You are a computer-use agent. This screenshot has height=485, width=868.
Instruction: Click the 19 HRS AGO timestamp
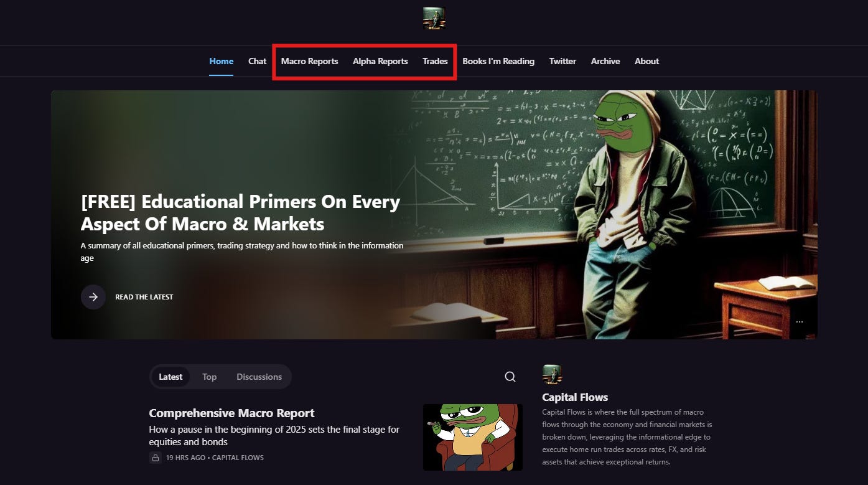[187, 458]
